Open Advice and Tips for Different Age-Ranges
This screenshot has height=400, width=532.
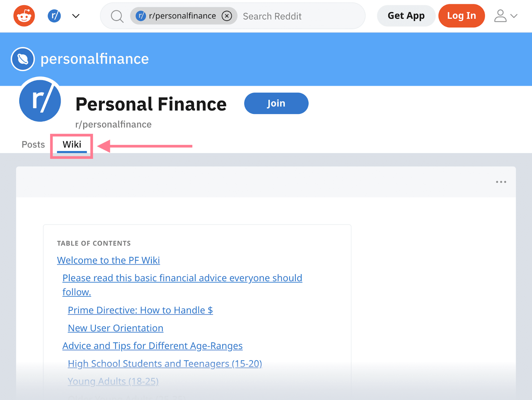tap(152, 346)
